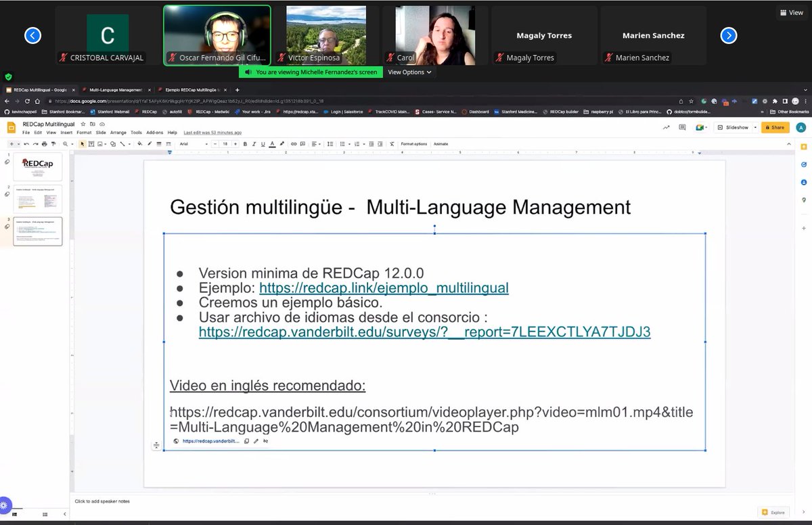The image size is (812, 525).
Task: Open the Insert menu
Action: 66,133
